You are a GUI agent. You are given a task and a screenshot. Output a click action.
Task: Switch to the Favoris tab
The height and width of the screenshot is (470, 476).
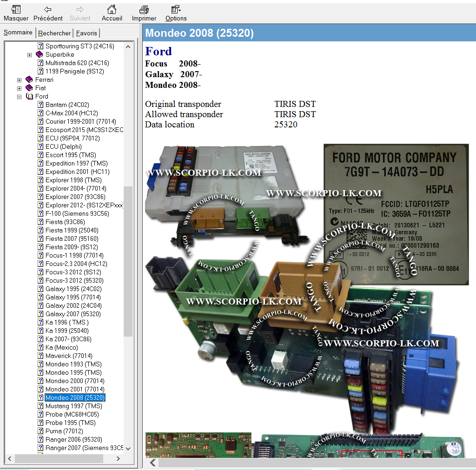86,33
